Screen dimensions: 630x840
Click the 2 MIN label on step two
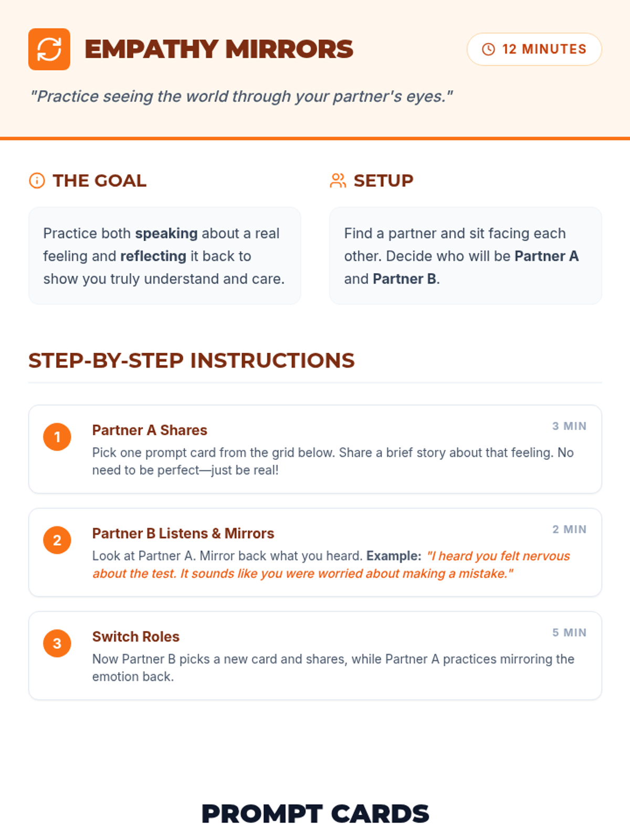point(569,530)
